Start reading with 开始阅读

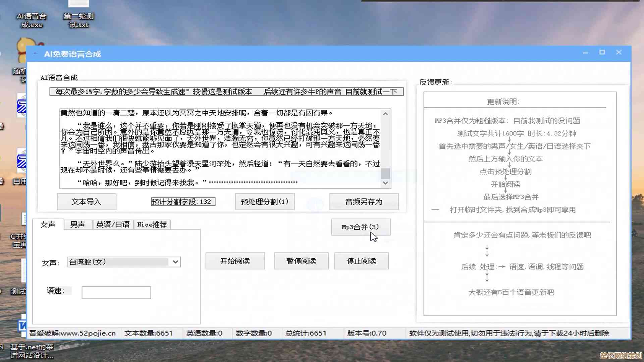tap(235, 261)
